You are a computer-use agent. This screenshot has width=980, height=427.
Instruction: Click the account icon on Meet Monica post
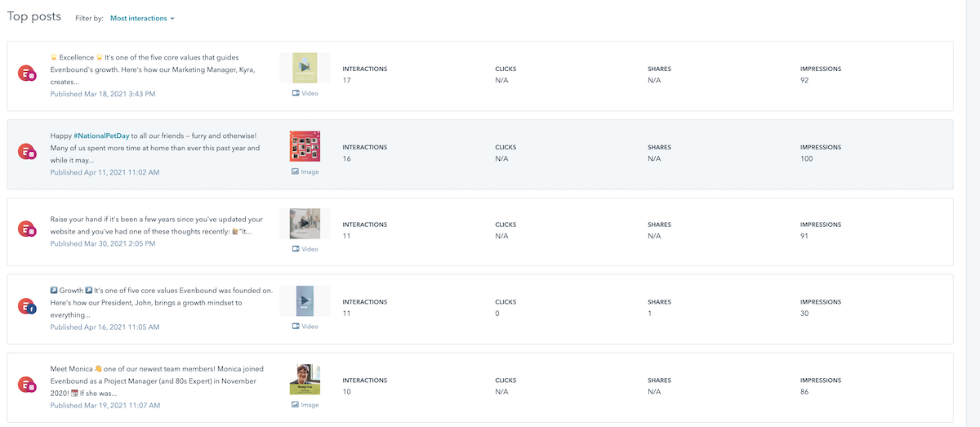tap(28, 385)
